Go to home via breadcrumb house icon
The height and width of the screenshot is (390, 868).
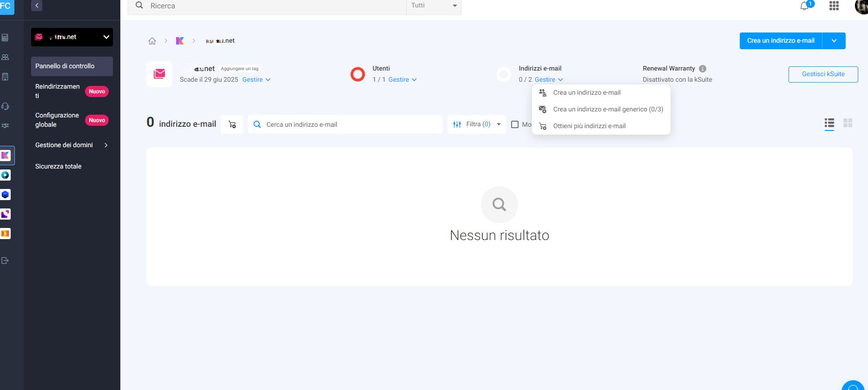pyautogui.click(x=152, y=41)
